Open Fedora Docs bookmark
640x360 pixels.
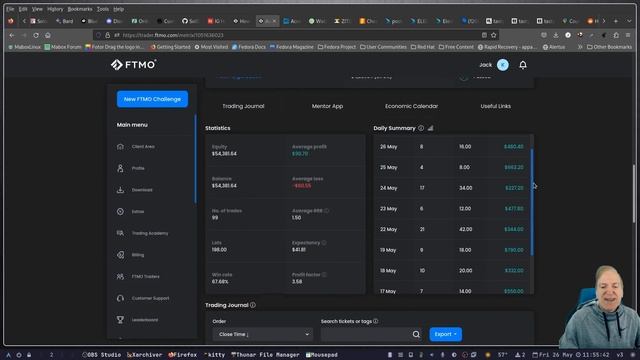[x=249, y=47]
